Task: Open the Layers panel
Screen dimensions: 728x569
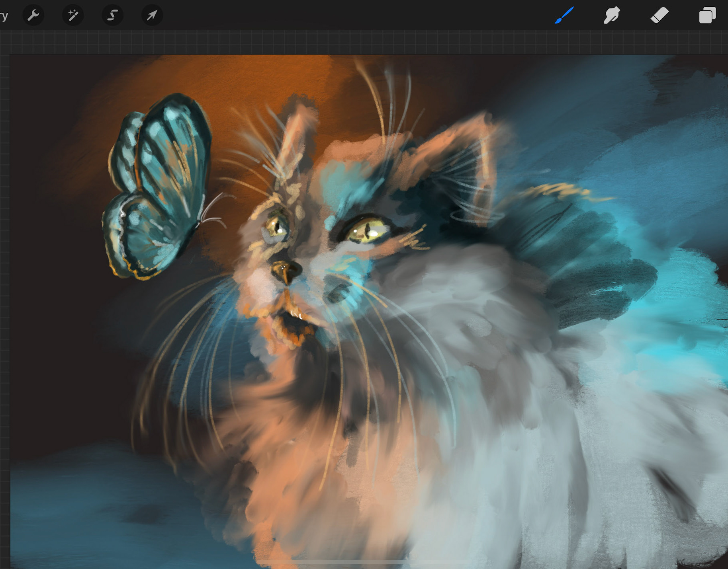Action: pos(707,16)
